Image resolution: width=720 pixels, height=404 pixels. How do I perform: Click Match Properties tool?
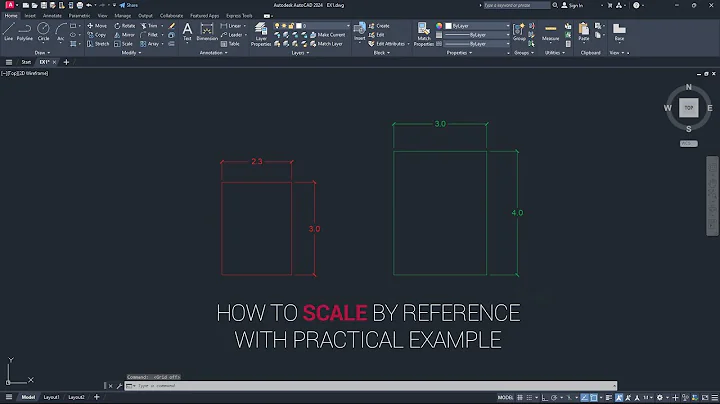(423, 34)
